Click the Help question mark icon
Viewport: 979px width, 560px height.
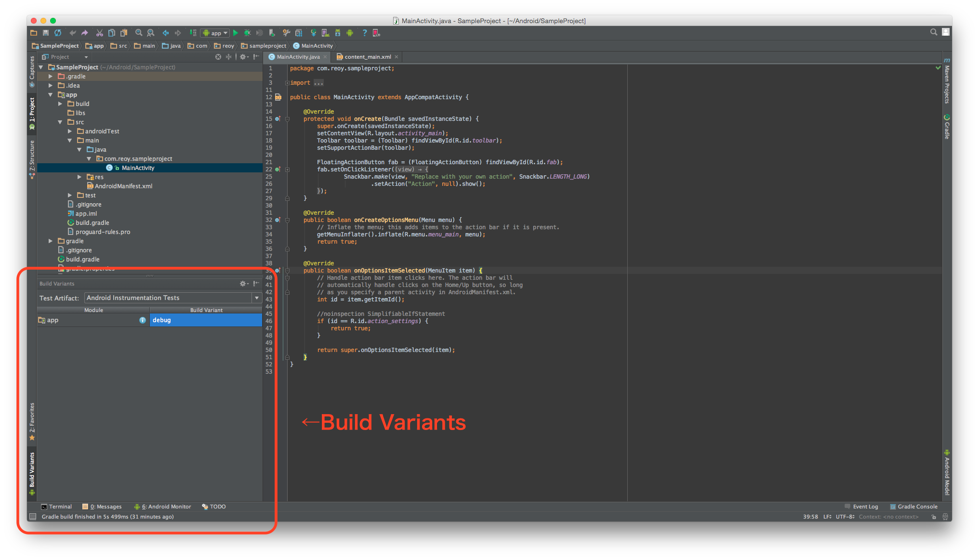point(365,33)
